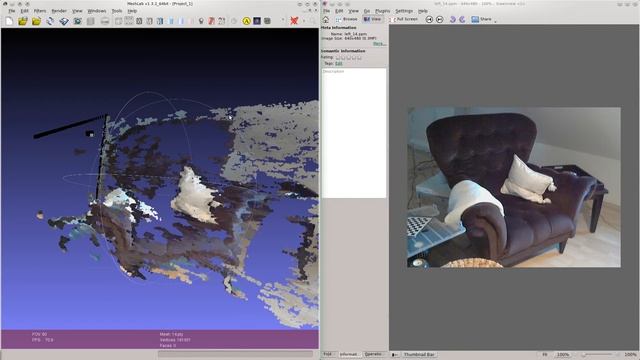Open Gwenview Edit menu
Viewport: 640px width, 360px height.
[x=339, y=11]
